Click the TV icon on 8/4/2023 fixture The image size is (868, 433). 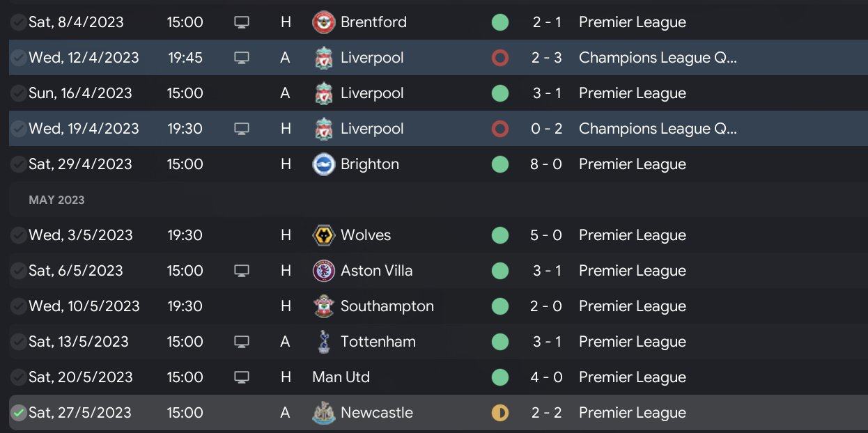[x=242, y=22]
